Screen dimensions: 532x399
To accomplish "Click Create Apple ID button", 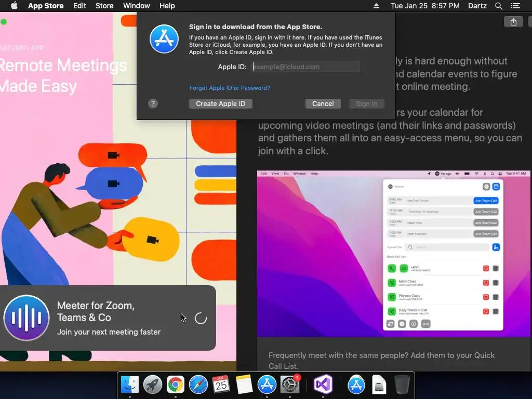I will pyautogui.click(x=220, y=104).
